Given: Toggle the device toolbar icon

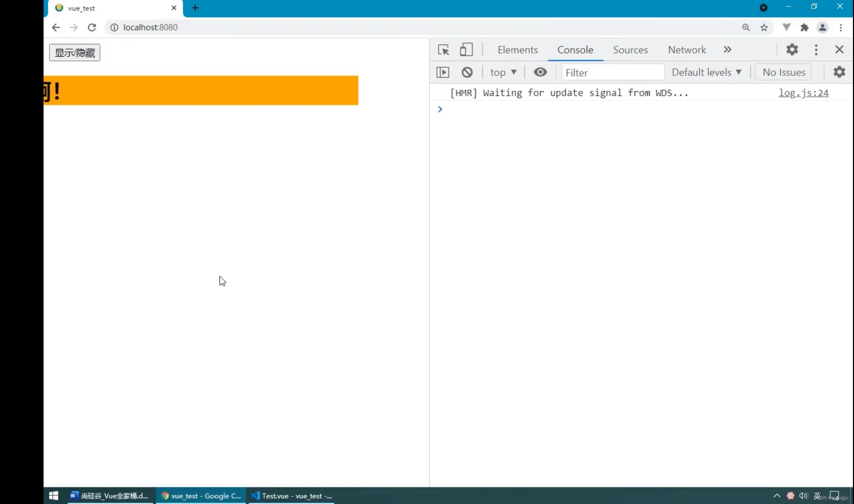Looking at the screenshot, I should (x=466, y=50).
